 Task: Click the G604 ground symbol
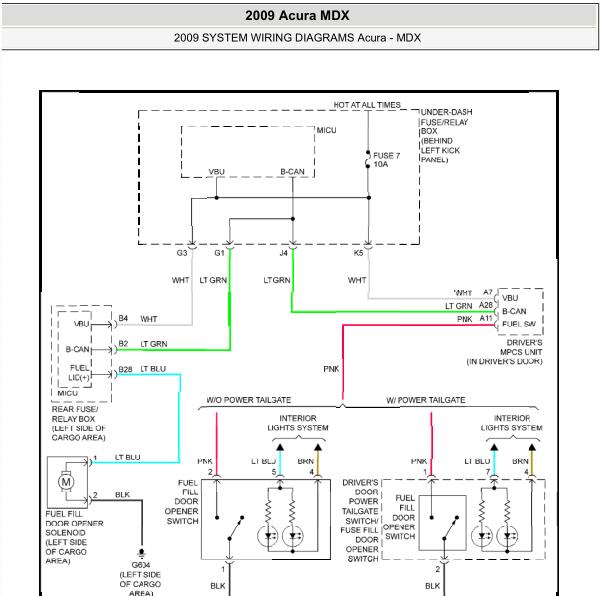[x=141, y=553]
